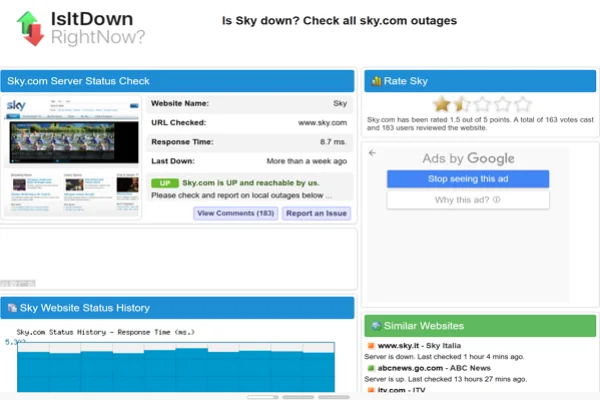This screenshot has height=400, width=600.
Task: Click the green UP status badge
Action: click(x=165, y=183)
